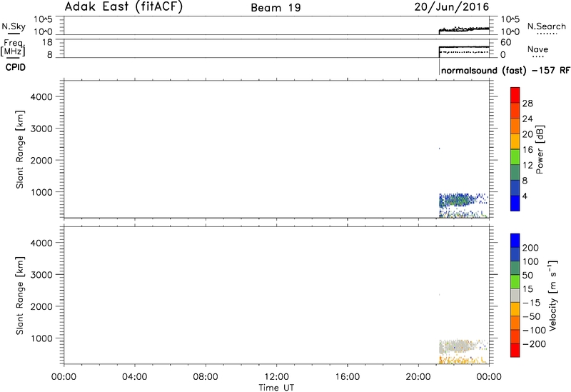Click the yellow-orange Power swatch near 20 dB
This screenshot has height=392, width=571.
pyautogui.click(x=515, y=141)
